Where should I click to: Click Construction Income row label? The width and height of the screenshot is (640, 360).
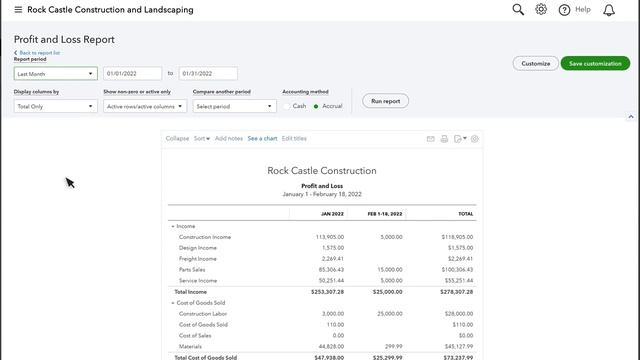(204, 237)
